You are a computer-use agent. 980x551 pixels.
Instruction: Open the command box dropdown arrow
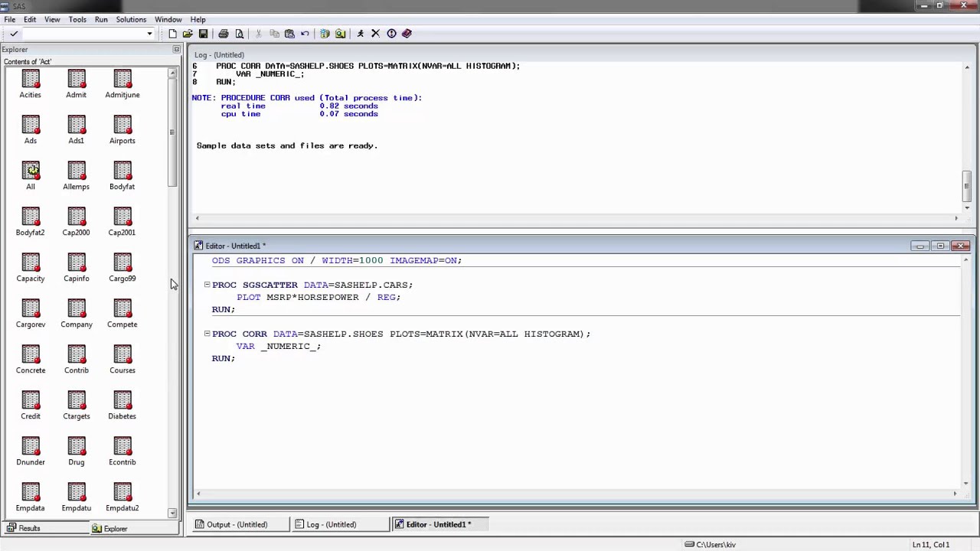[149, 34]
